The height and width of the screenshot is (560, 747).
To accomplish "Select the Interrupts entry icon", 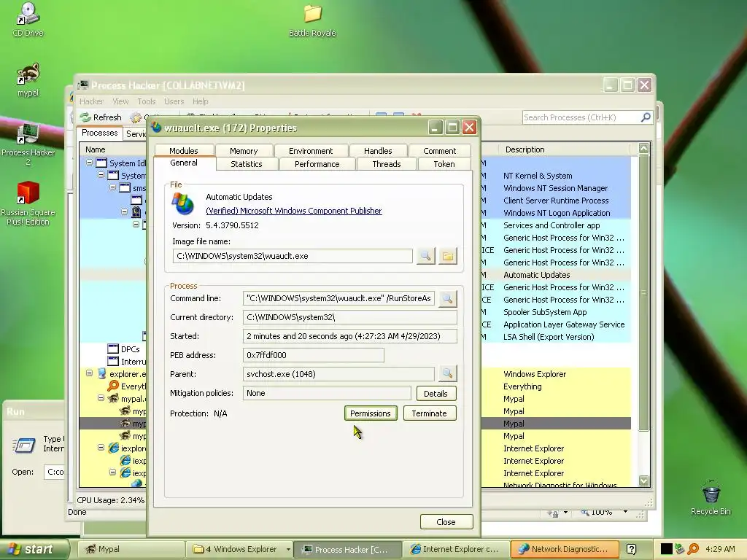I will 113,362.
